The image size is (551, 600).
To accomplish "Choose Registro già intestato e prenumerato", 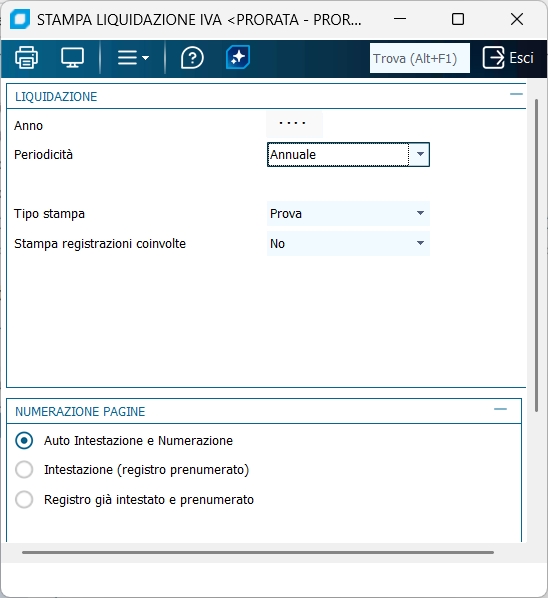I will point(24,500).
